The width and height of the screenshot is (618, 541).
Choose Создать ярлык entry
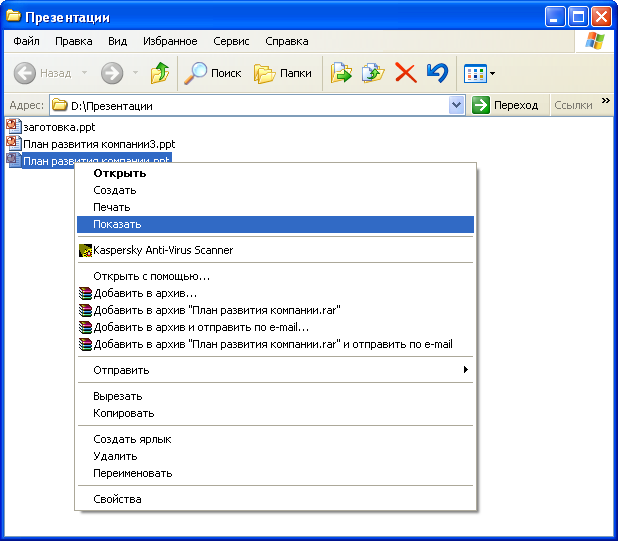pos(275,439)
